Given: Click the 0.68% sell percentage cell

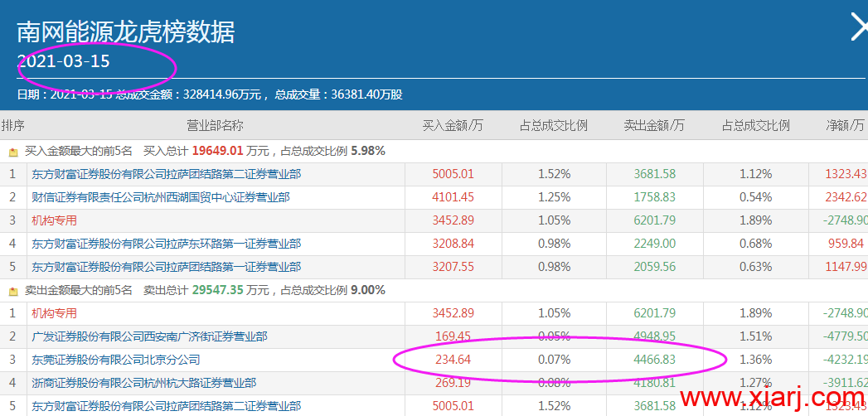Looking at the screenshot, I should pyautogui.click(x=755, y=244).
